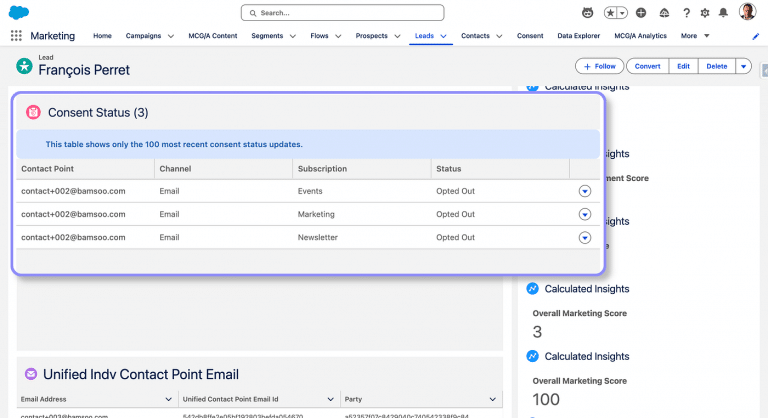Open row actions for Events subscription
This screenshot has height=418, width=768.
tap(585, 191)
